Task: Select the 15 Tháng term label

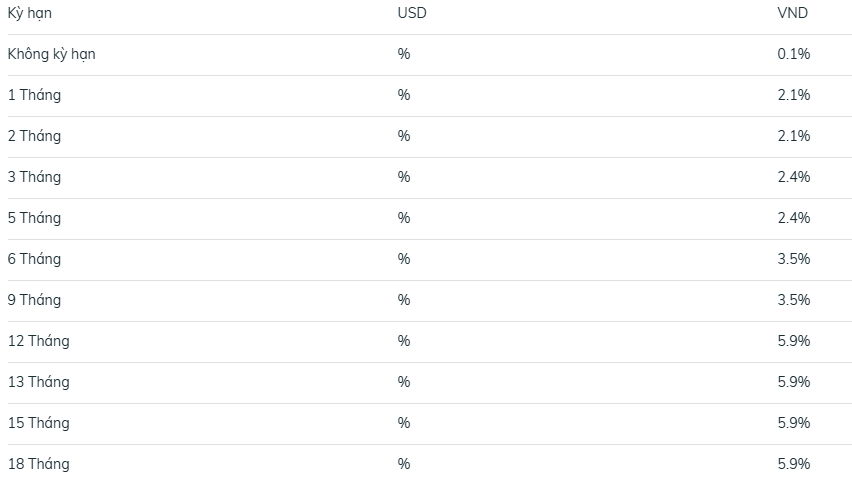Action: click(x=39, y=423)
